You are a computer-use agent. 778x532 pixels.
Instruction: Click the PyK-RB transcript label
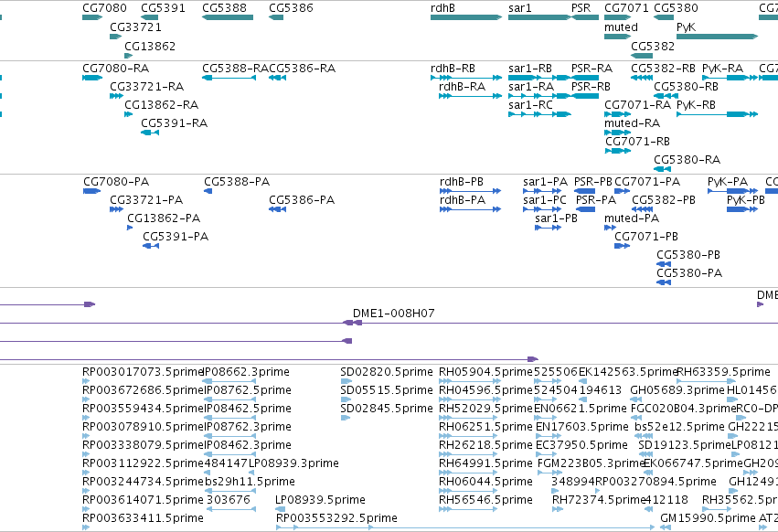(696, 105)
